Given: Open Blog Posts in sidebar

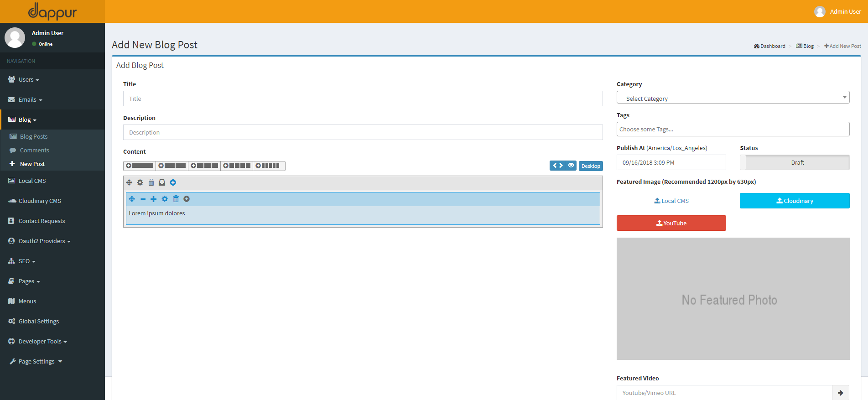Looking at the screenshot, I should (x=52, y=136).
